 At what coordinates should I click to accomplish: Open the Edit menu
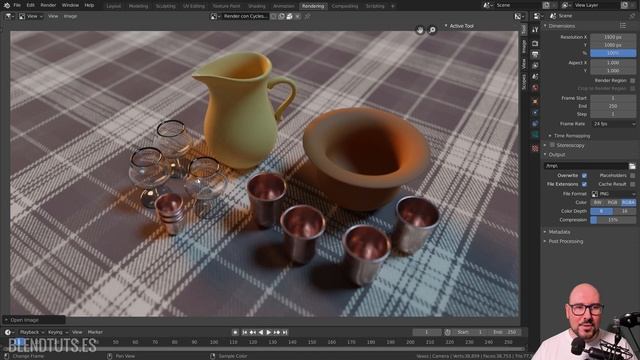click(x=31, y=5)
